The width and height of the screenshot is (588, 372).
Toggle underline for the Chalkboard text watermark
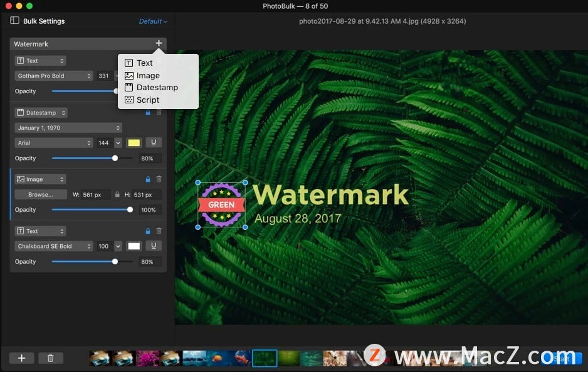pos(154,245)
